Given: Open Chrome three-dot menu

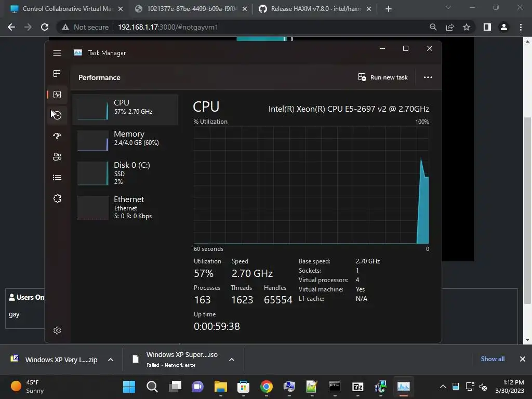Looking at the screenshot, I should 521,27.
